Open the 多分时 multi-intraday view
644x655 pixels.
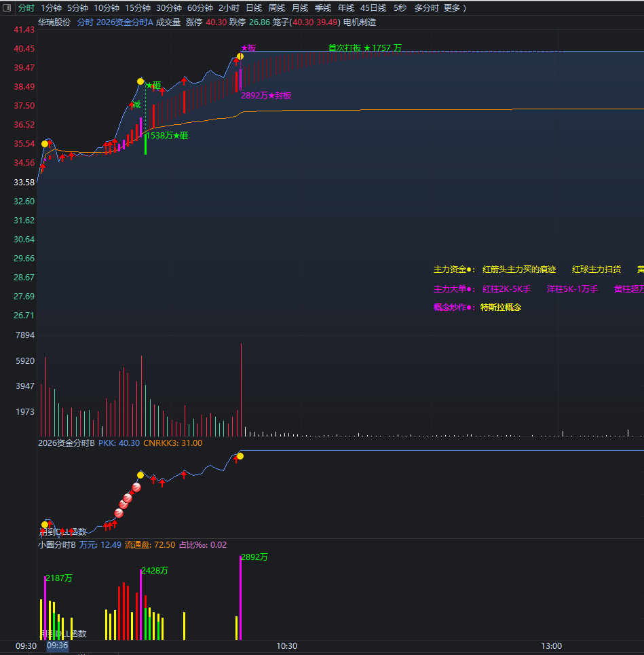click(x=426, y=8)
